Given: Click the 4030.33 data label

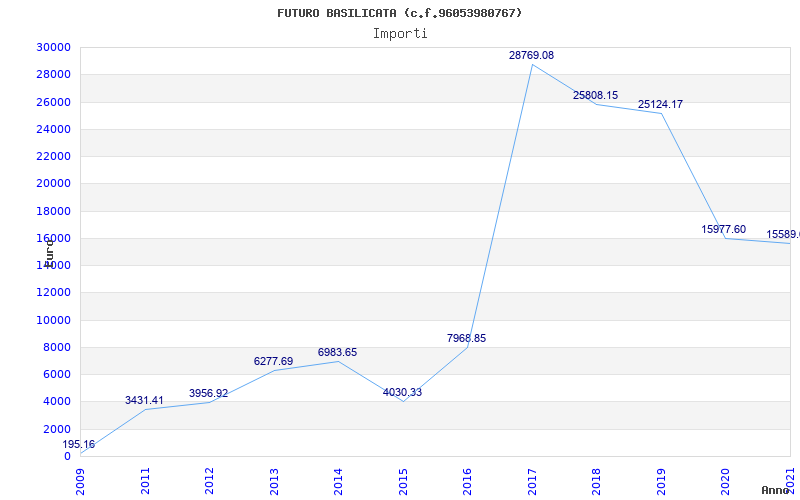Looking at the screenshot, I should 402,392.
